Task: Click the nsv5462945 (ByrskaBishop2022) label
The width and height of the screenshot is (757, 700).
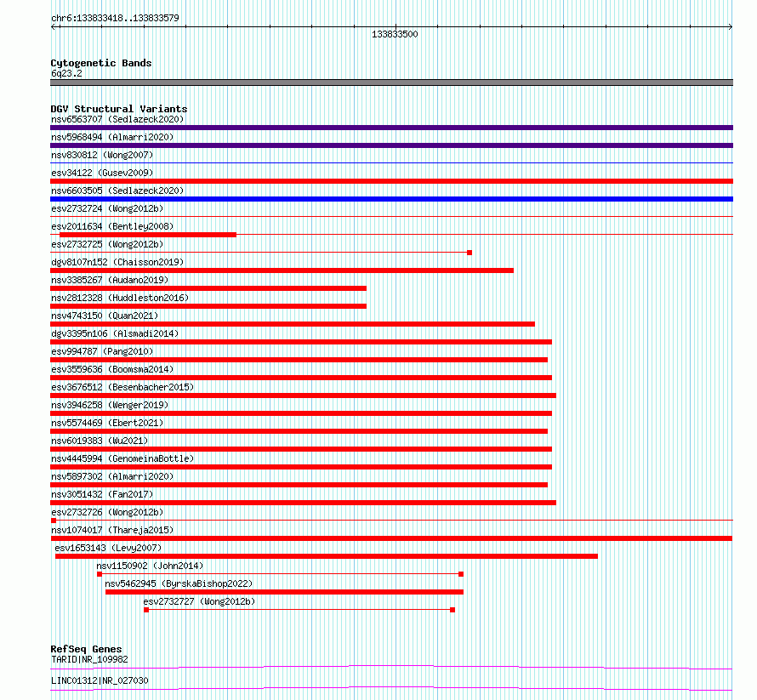Action: click(x=179, y=583)
